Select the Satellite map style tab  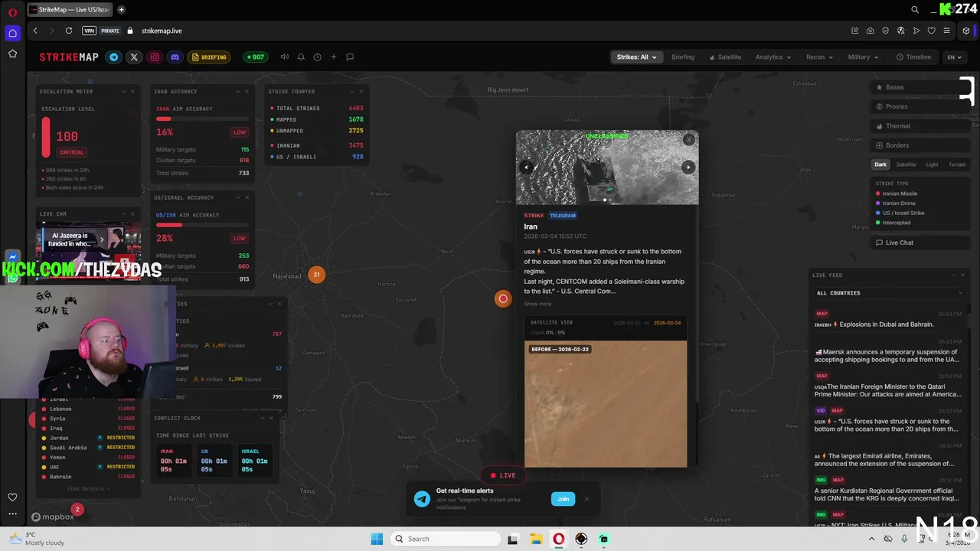tap(906, 165)
